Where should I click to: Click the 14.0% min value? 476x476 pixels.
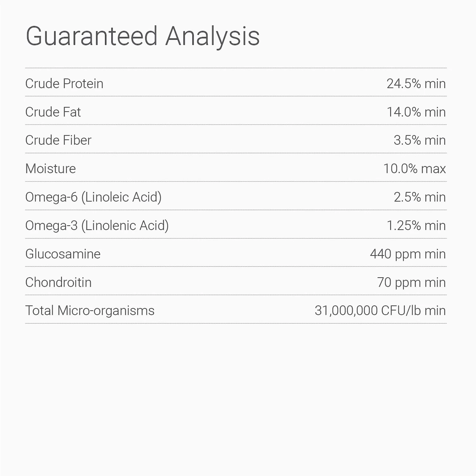click(416, 112)
